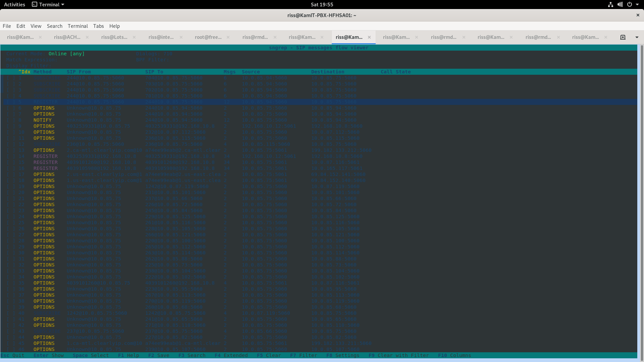The width and height of the screenshot is (644, 362).
Task: Click the power icon in the top bar
Action: point(630,4)
